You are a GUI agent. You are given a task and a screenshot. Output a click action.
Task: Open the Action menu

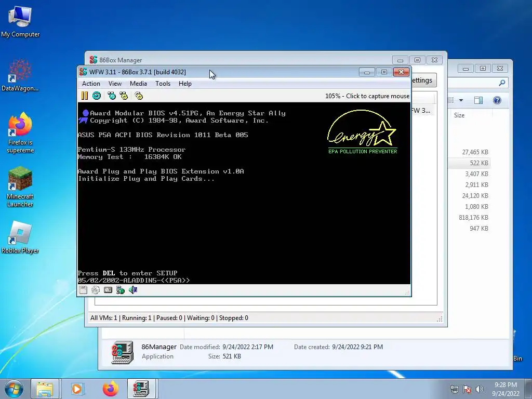pyautogui.click(x=91, y=84)
